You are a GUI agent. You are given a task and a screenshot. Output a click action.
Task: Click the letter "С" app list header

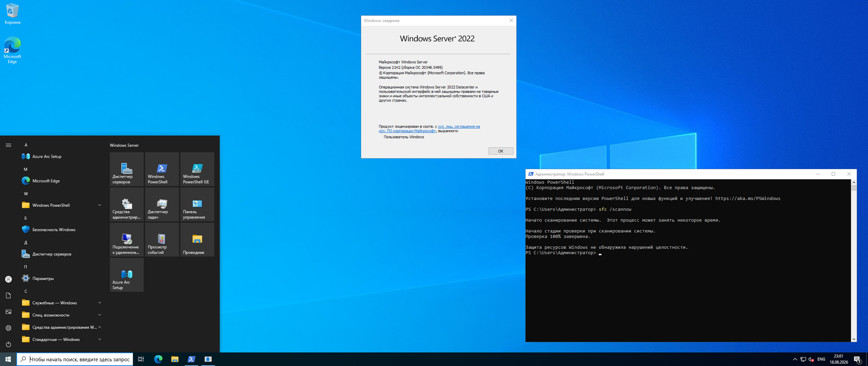tap(26, 291)
